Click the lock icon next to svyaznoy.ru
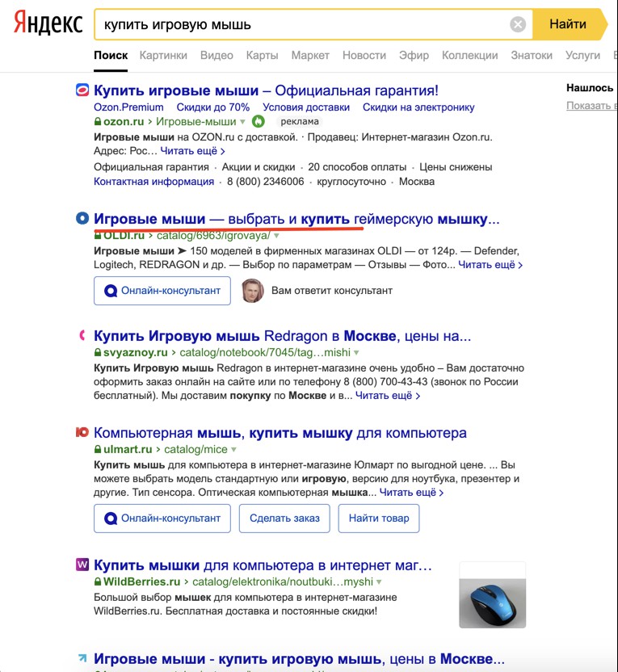The image size is (618, 672). coord(98,353)
